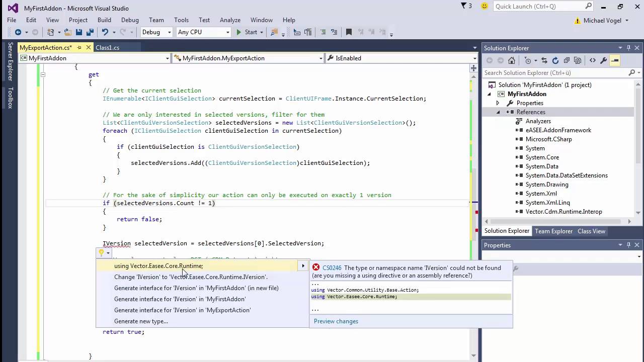Click Collapse All in Solution Explorer
644x362 pixels.
[567, 60]
